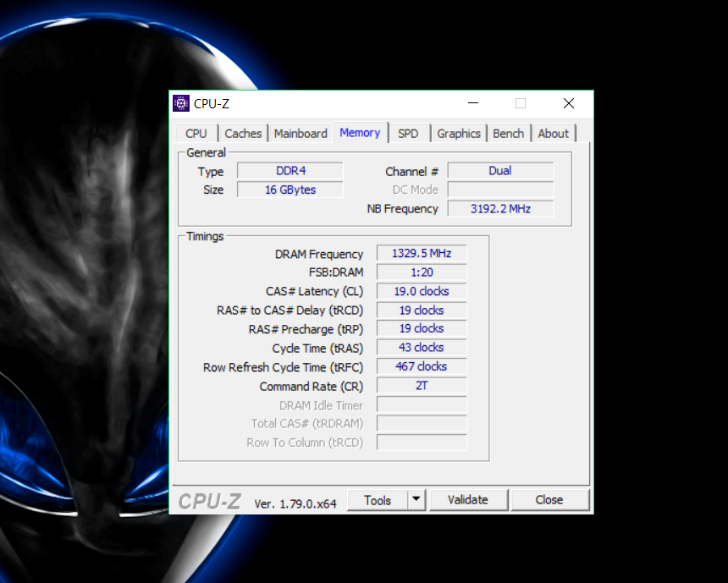Click the Command Rate 2T field

click(x=421, y=386)
